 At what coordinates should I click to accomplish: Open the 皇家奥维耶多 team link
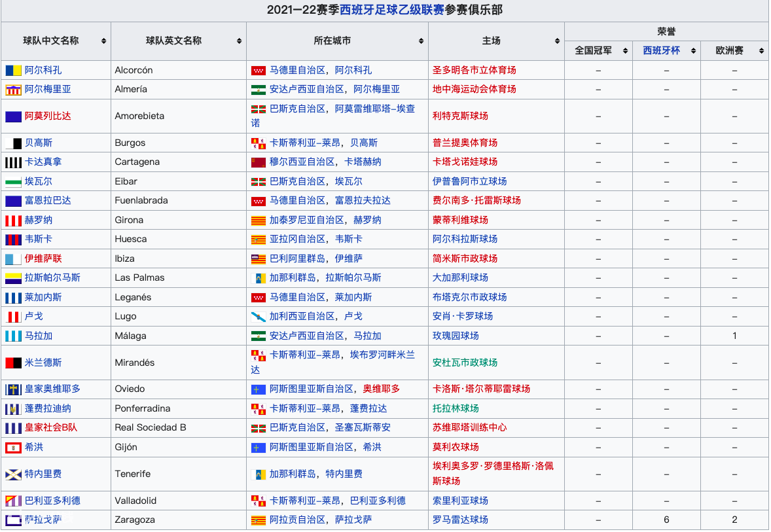pyautogui.click(x=52, y=389)
